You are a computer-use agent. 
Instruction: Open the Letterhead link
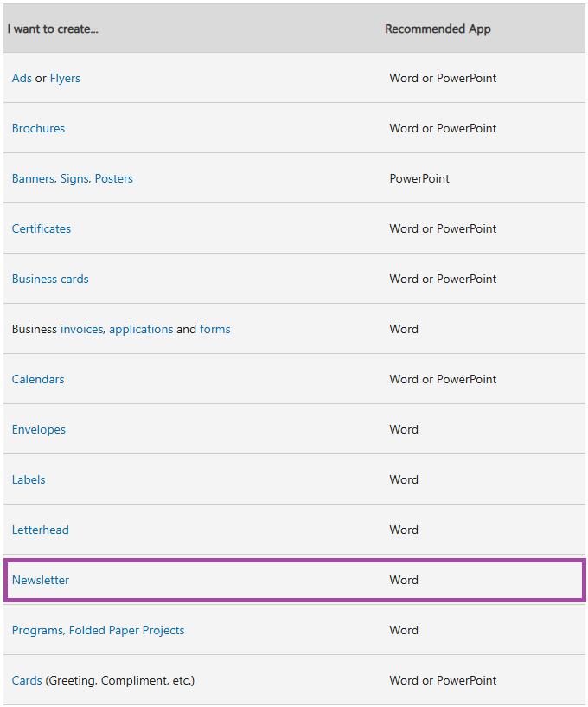click(x=41, y=530)
